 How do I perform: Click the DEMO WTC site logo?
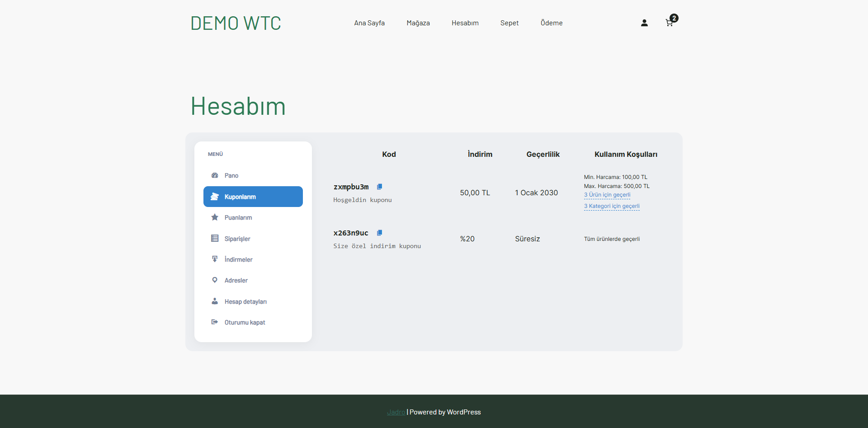(236, 23)
